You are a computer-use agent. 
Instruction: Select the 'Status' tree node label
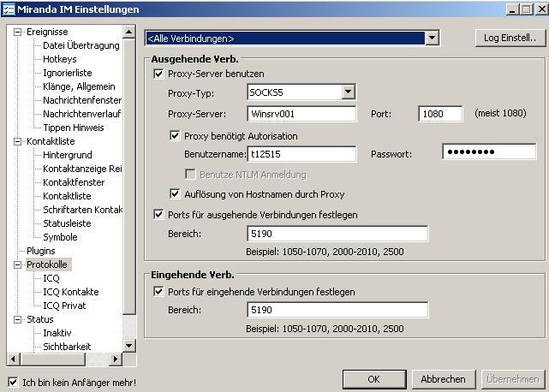40,319
